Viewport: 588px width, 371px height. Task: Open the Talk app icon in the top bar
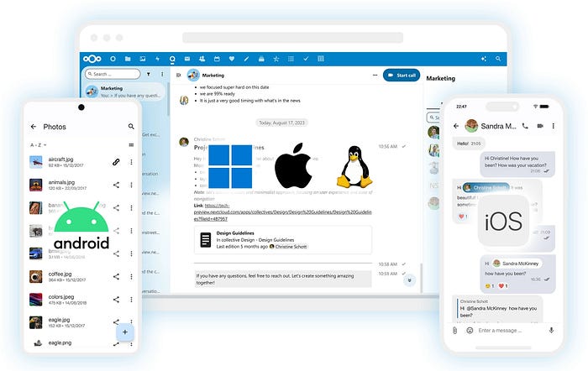pos(172,59)
